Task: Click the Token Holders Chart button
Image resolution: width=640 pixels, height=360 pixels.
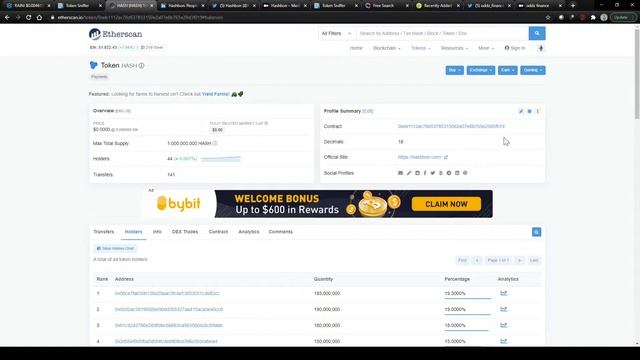Action: point(115,249)
